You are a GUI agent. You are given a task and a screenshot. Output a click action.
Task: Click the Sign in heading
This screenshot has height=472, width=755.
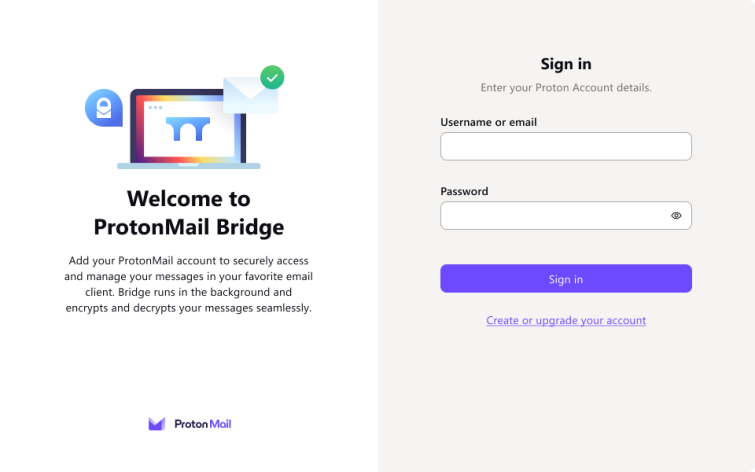tap(566, 64)
